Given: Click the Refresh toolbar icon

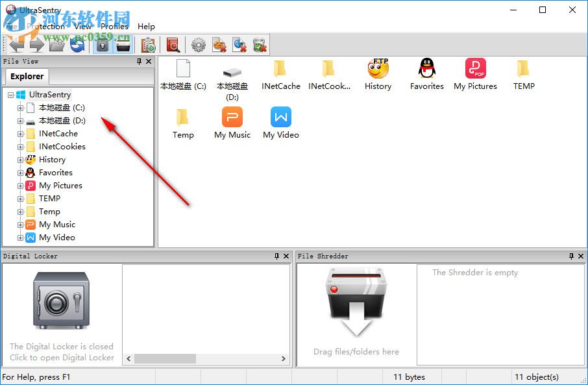Looking at the screenshot, I should point(77,45).
